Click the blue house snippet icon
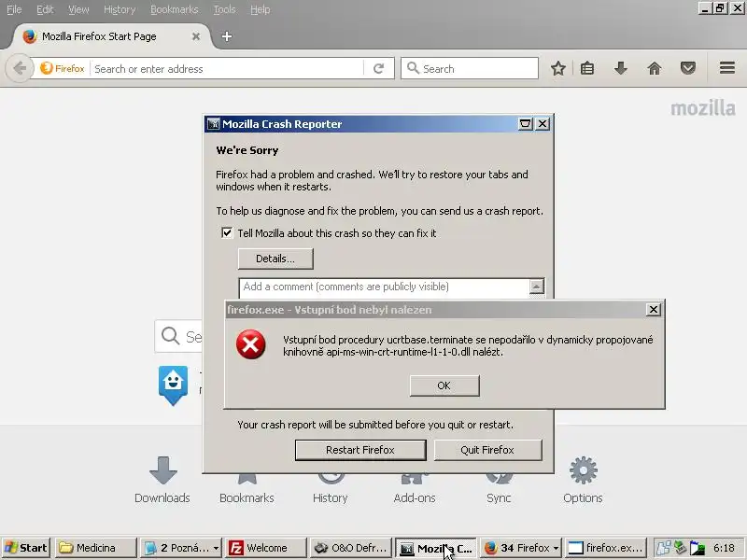This screenshot has height=560, width=747. [x=173, y=385]
